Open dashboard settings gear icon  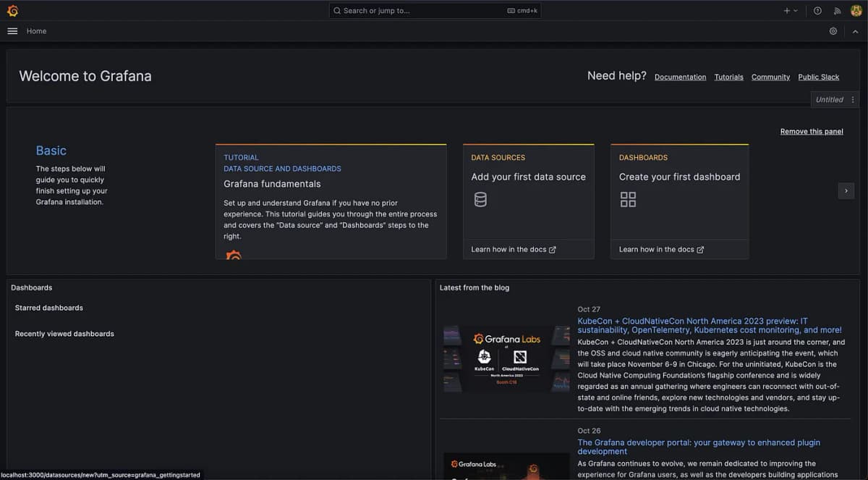(x=833, y=31)
